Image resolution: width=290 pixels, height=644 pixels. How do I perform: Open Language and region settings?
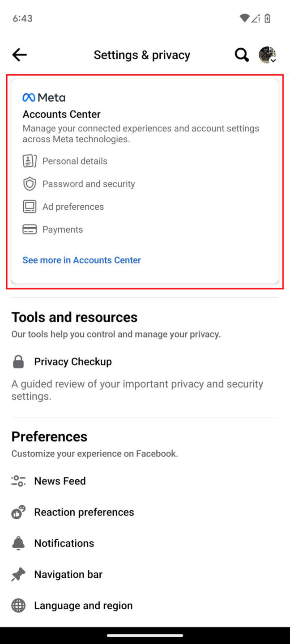[x=83, y=605]
